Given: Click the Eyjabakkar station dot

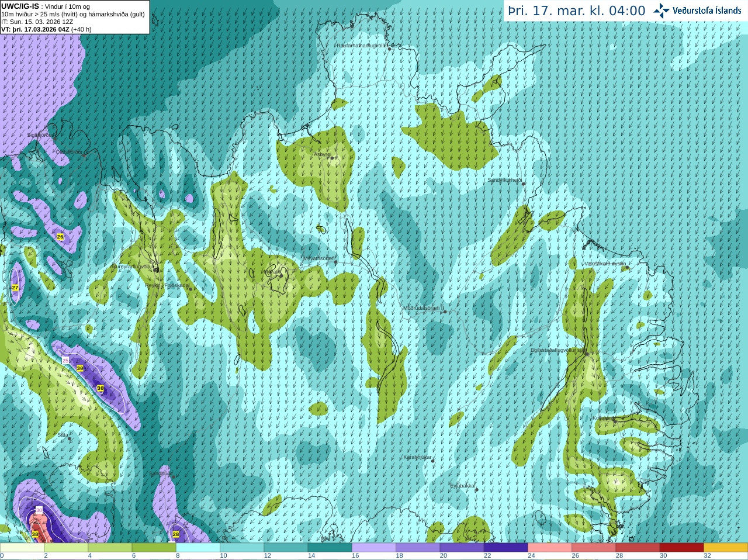Looking at the screenshot, I should point(476,489).
